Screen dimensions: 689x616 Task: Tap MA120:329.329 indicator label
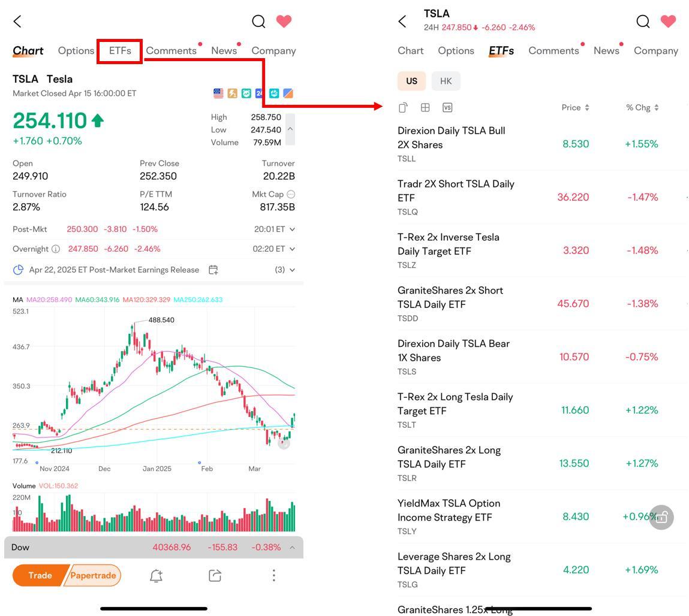(x=146, y=300)
